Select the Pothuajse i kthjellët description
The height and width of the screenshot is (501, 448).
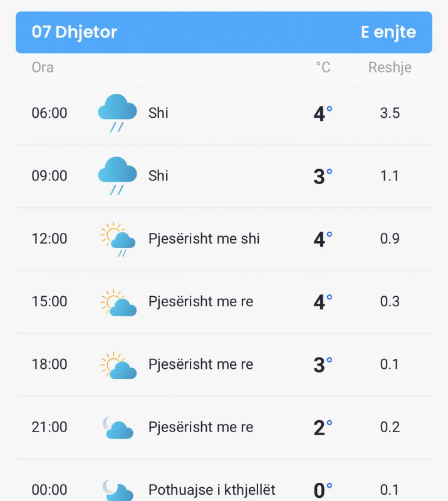(212, 490)
